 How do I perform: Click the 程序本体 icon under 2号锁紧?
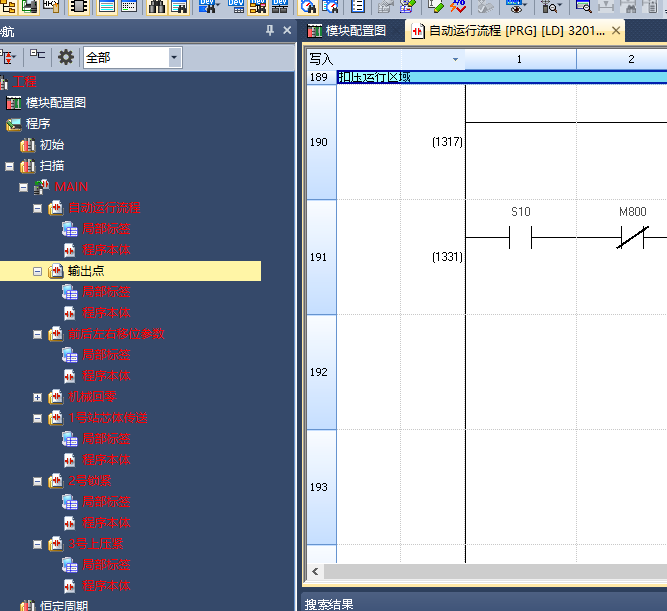tap(69, 523)
